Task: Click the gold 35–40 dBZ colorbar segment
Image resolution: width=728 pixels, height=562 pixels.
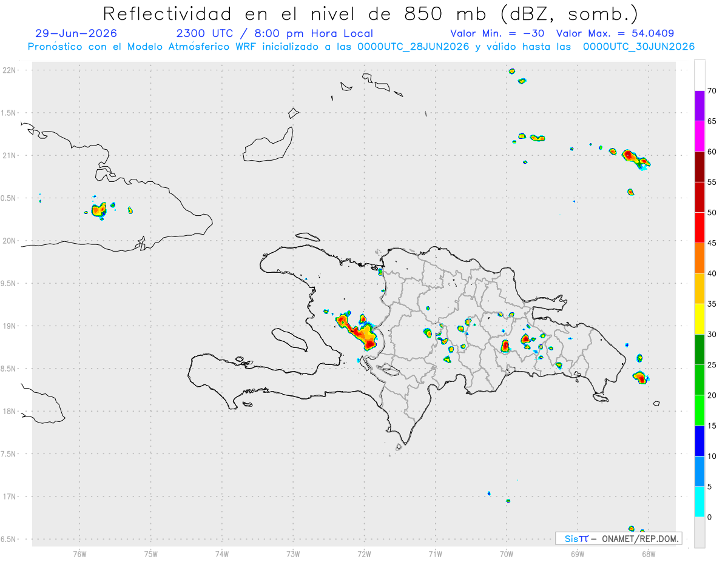Action: pos(699,289)
